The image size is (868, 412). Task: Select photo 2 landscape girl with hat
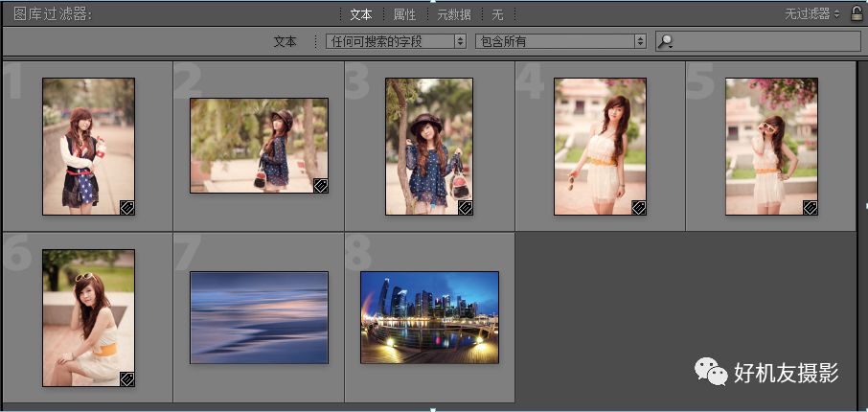click(259, 146)
